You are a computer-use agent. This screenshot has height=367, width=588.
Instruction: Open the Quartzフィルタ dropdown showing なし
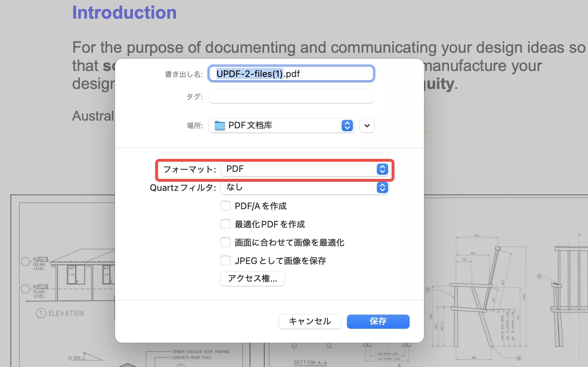(303, 187)
